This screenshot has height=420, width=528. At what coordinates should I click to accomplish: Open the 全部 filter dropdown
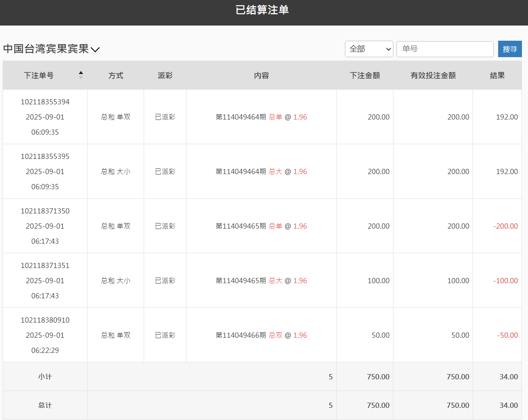click(x=369, y=49)
